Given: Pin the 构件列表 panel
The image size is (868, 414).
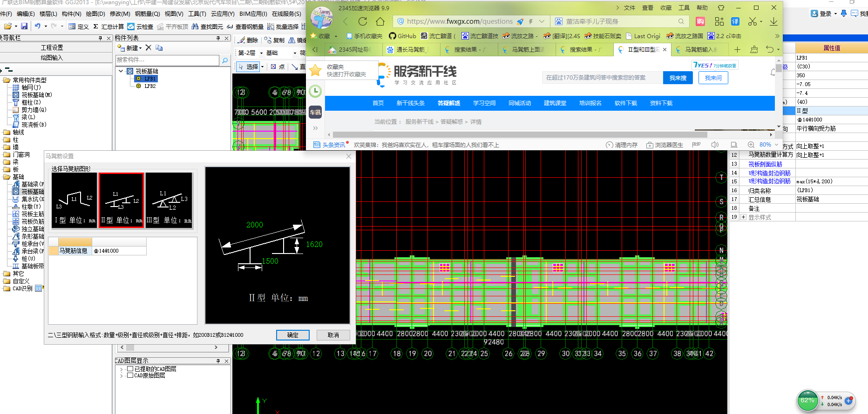Looking at the screenshot, I should (218, 38).
